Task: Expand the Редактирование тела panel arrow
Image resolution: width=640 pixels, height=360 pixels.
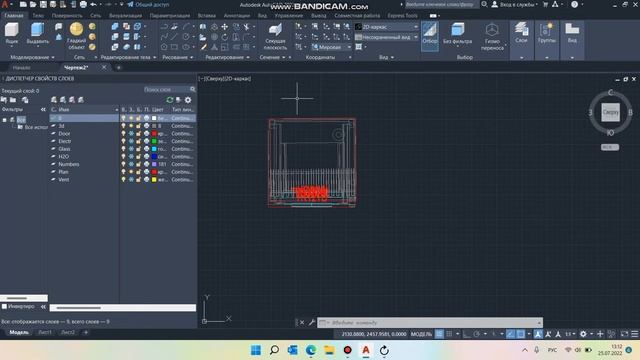Action: (x=154, y=58)
